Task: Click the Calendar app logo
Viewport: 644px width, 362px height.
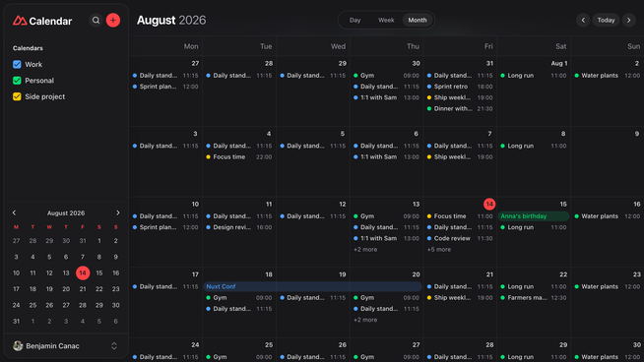Action: tap(42, 21)
